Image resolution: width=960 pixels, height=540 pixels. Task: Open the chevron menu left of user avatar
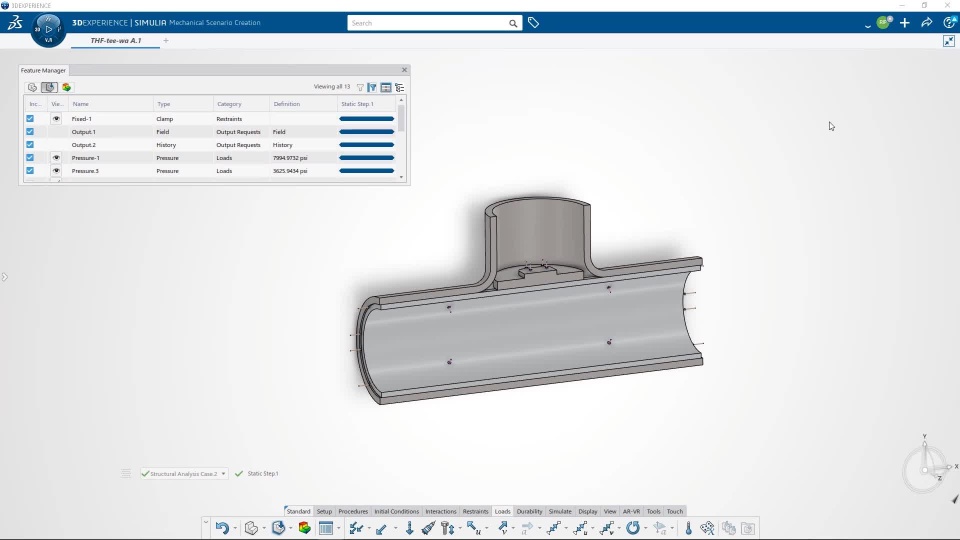click(868, 25)
